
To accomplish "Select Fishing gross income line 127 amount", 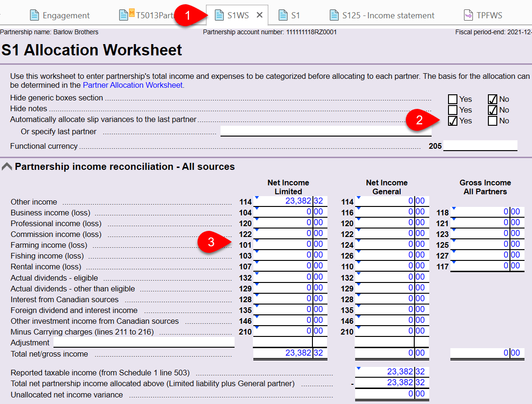I will click(x=487, y=255).
